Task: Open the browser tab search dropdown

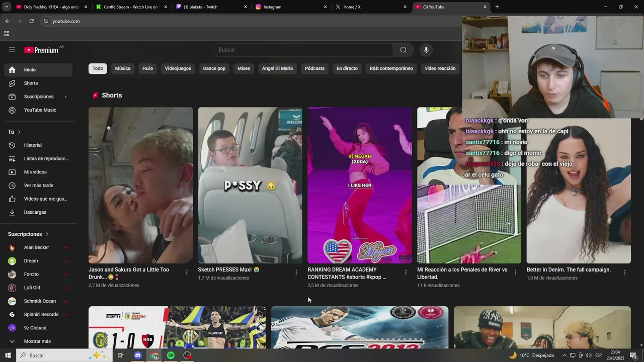Action: [x=7, y=7]
